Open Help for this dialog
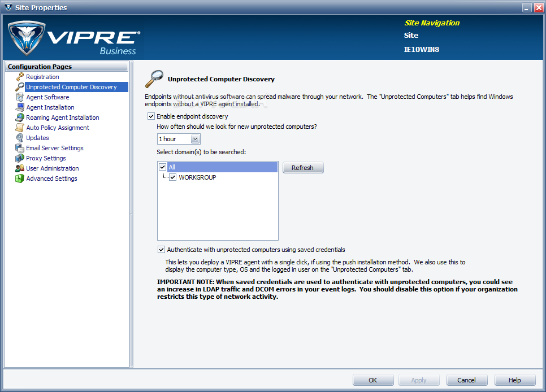 point(515,380)
